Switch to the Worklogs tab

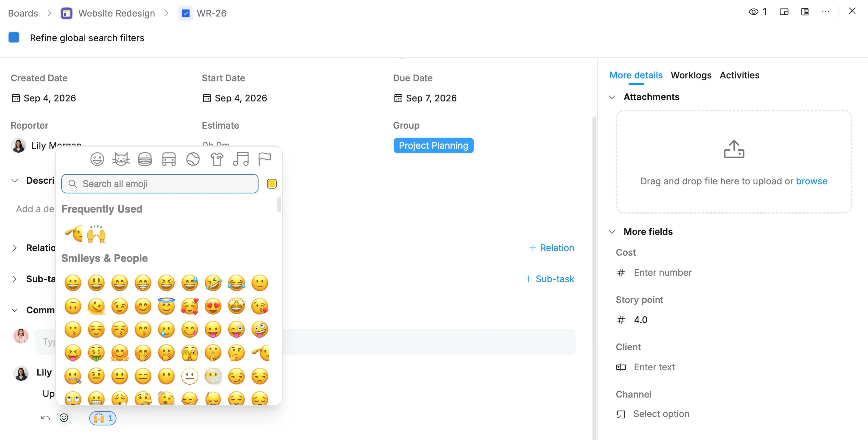[x=691, y=75]
